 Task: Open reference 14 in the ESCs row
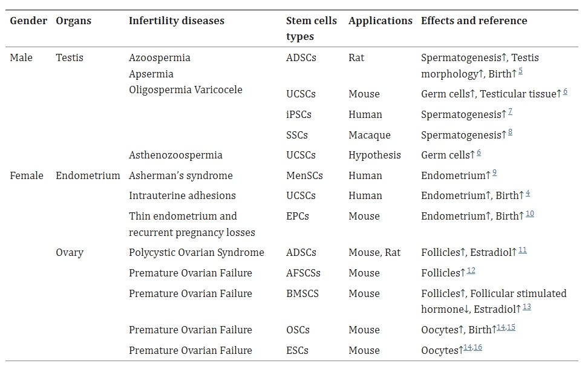pos(467,348)
